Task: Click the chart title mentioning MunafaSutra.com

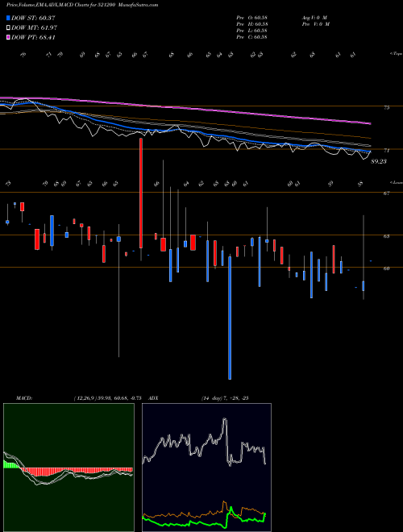Action: (x=82, y=6)
